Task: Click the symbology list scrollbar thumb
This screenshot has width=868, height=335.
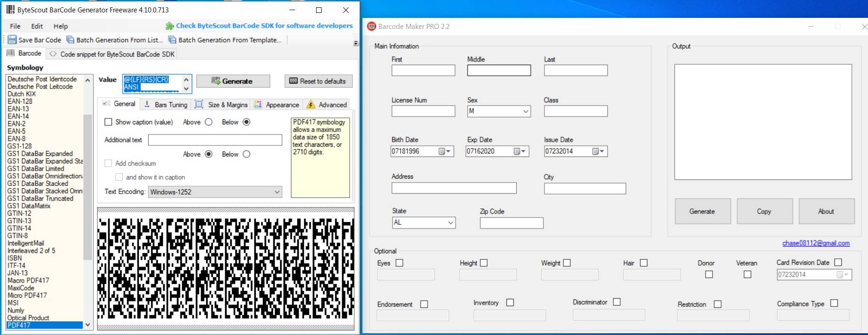Action: [x=88, y=187]
